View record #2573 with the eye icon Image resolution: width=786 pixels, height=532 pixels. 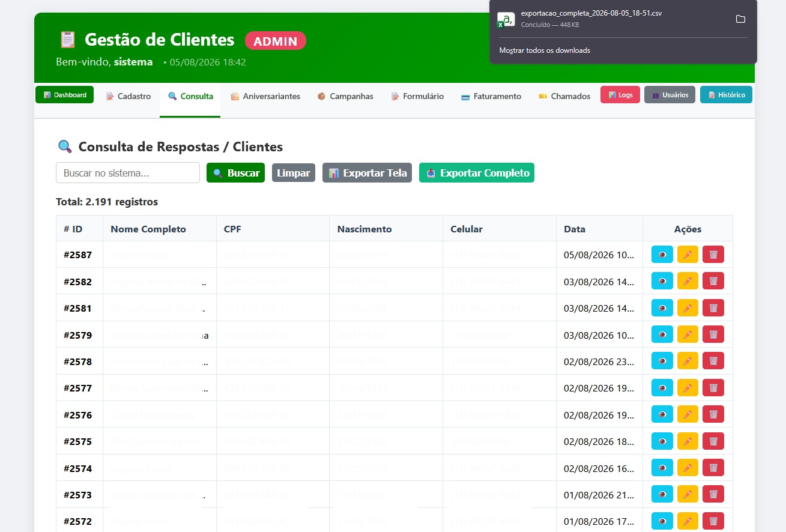pyautogui.click(x=662, y=494)
